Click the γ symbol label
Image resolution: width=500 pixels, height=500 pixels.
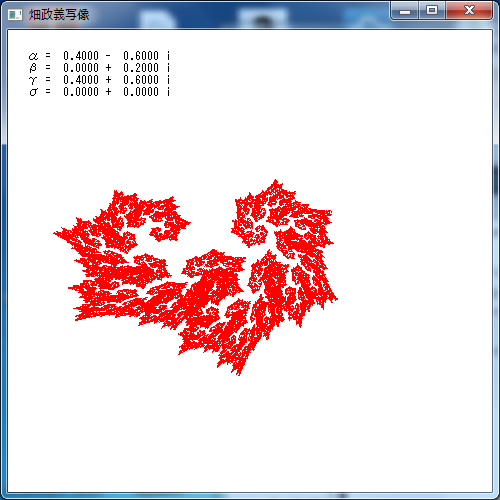pos(33,80)
